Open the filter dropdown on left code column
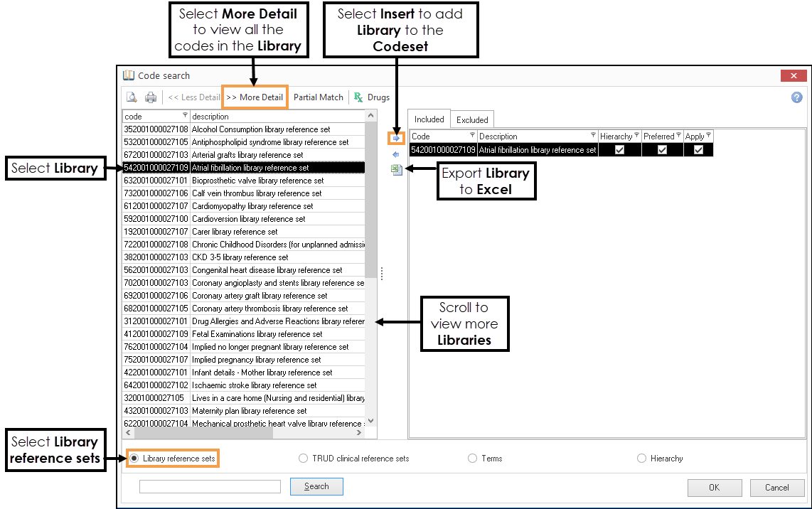This screenshot has width=812, height=509. 185,115
